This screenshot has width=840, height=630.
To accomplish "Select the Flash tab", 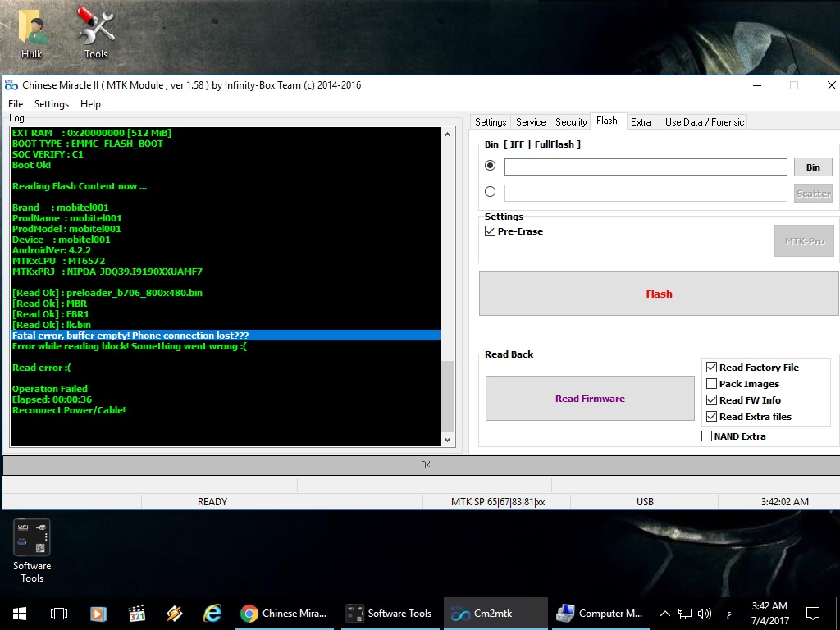I will pyautogui.click(x=606, y=121).
